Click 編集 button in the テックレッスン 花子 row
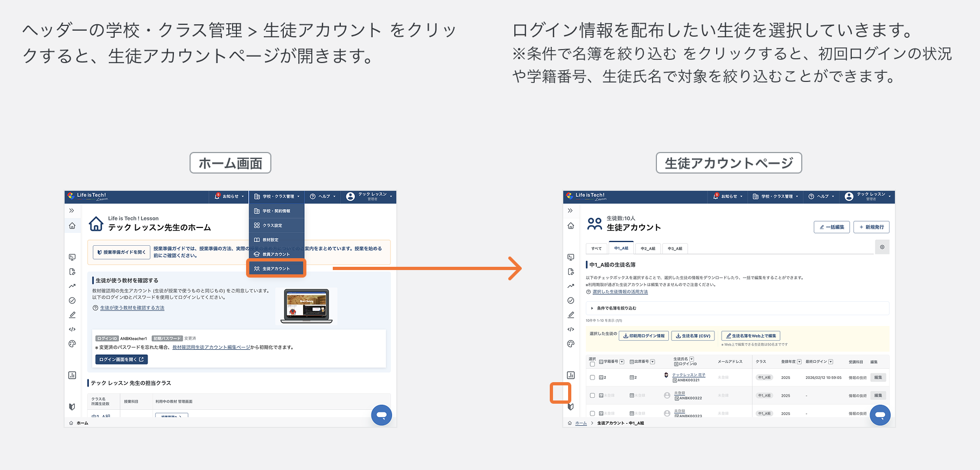This screenshot has width=980, height=470. [878, 378]
